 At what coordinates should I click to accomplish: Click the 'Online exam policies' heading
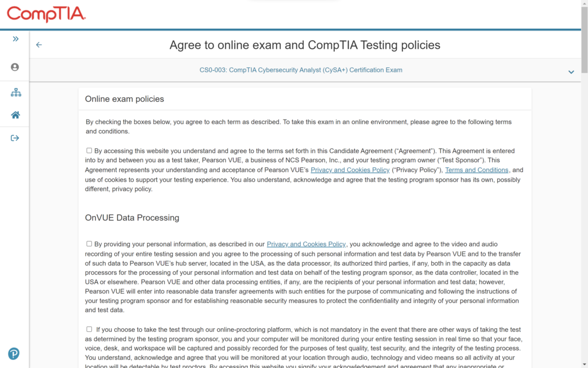pyautogui.click(x=125, y=99)
